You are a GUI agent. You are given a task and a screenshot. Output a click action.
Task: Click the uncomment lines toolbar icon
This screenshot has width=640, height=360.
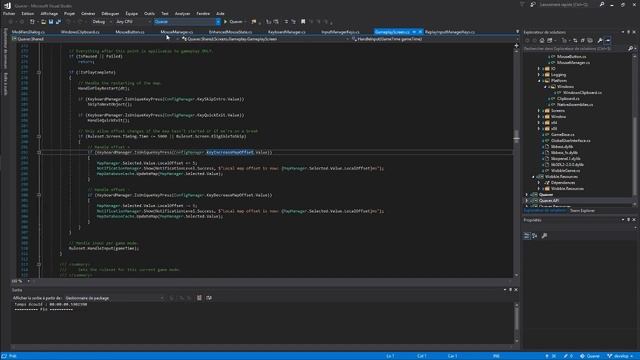[x=293, y=22]
